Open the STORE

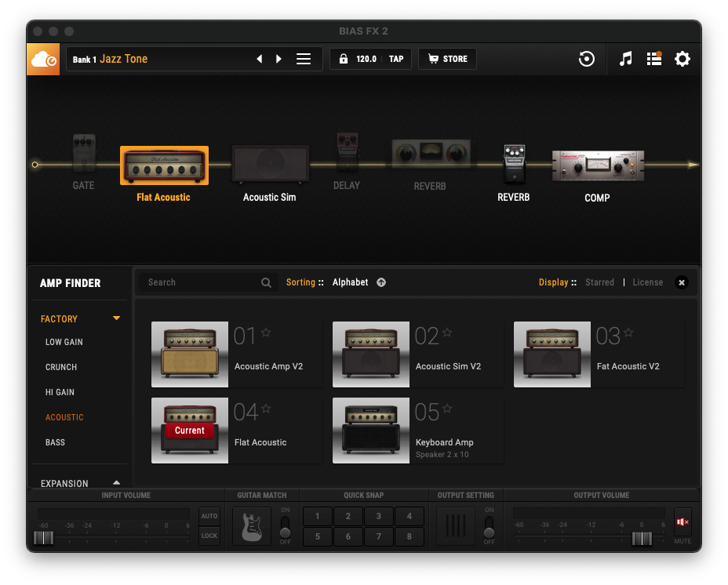pyautogui.click(x=448, y=59)
